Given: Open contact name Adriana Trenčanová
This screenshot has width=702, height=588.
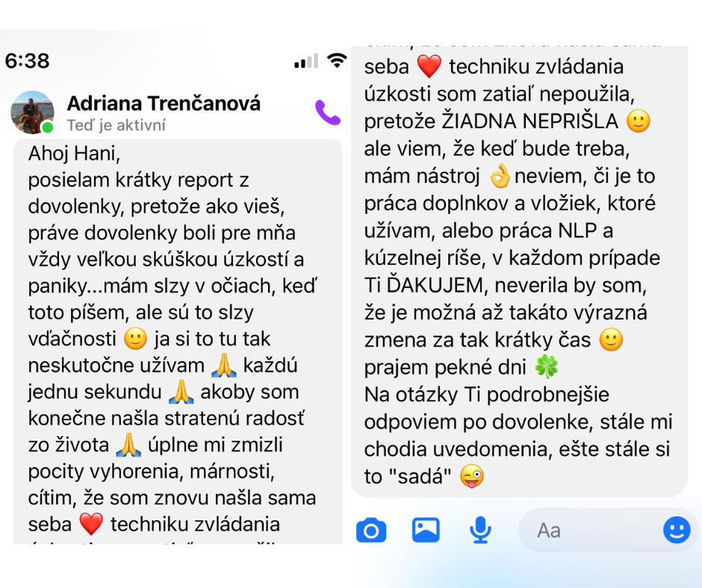Looking at the screenshot, I should coord(164,104).
